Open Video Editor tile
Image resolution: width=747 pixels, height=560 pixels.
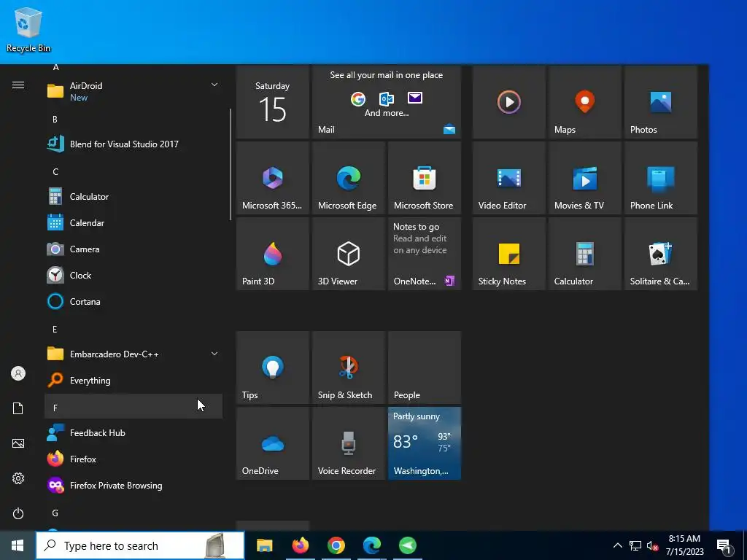[508, 178]
